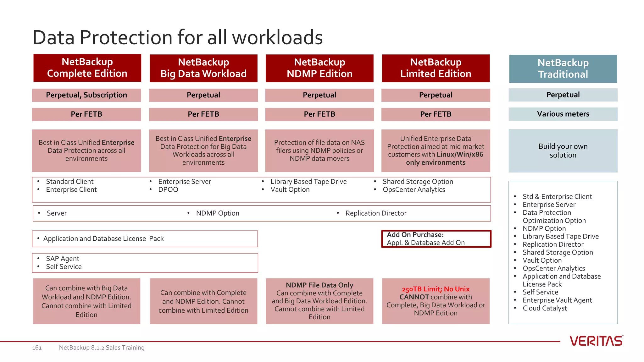Screen dimensions: 644x362
Task: Click 'Best in Class Unified Enterprise Data Protection across all environments'
Action: click(x=86, y=151)
